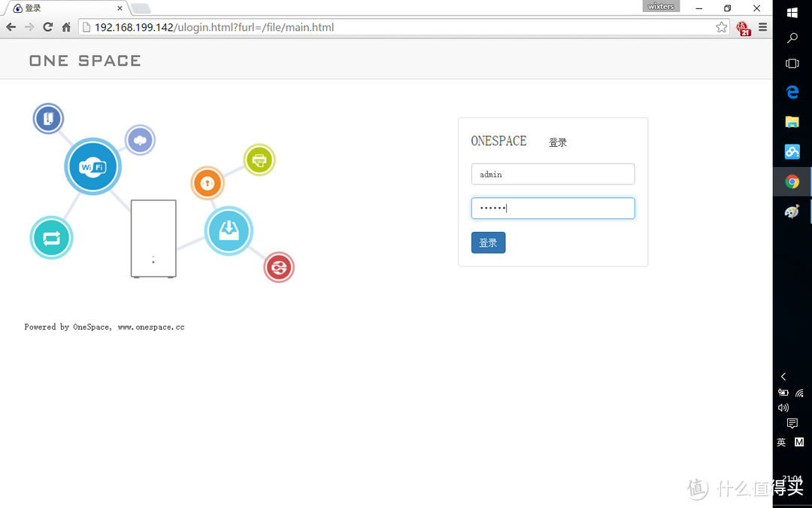
Task: Toggle the 英 input language indicator
Action: pyautogui.click(x=781, y=443)
